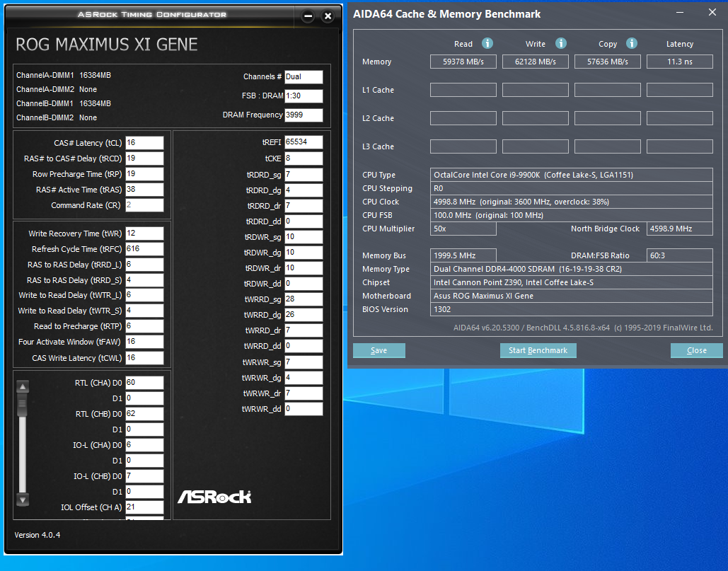
Task: Select the tWTR_L value field
Action: [144, 295]
